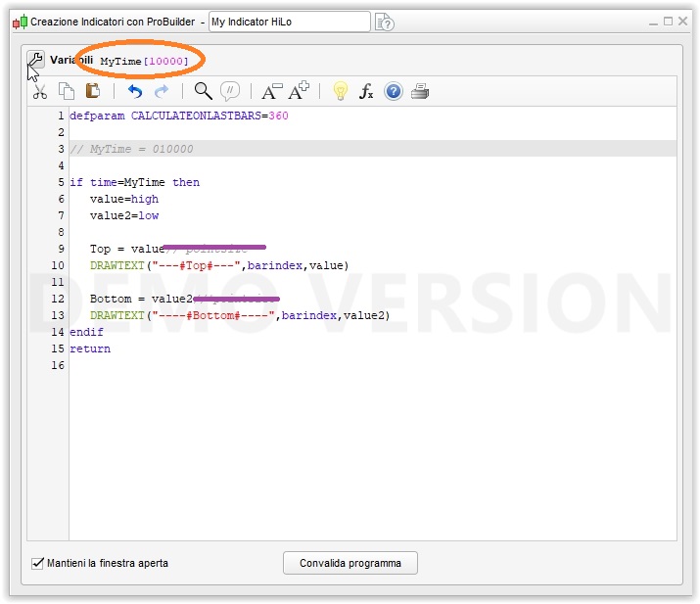Toggle comment with speech bubble icon
Image resolution: width=700 pixels, height=604 pixels.
point(230,91)
